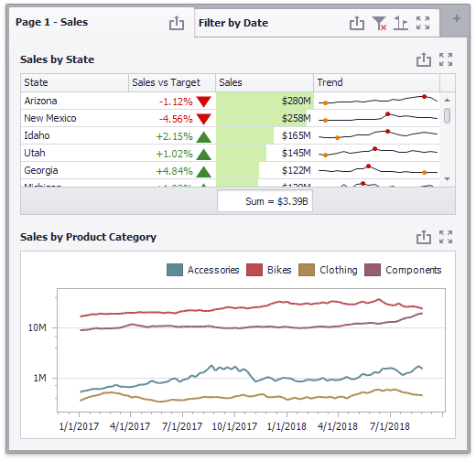Open the Filter by Date tab
Image resolution: width=476 pixels, height=461 pixels.
click(x=233, y=23)
